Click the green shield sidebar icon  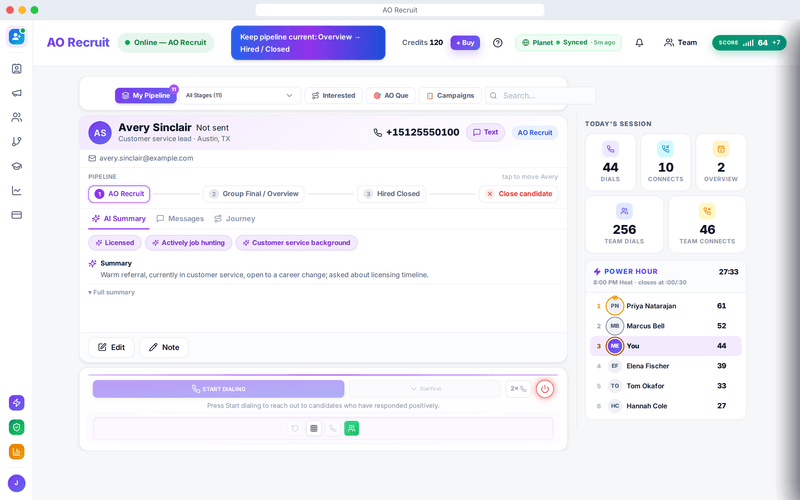click(x=16, y=427)
